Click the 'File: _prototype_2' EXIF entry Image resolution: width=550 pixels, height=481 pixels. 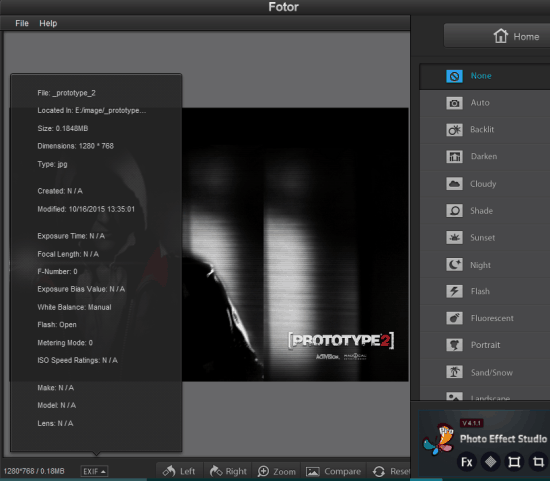pos(66,93)
